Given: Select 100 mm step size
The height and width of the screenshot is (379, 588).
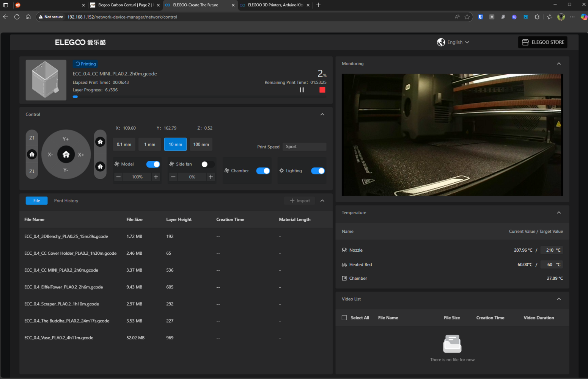Looking at the screenshot, I should [201, 144].
